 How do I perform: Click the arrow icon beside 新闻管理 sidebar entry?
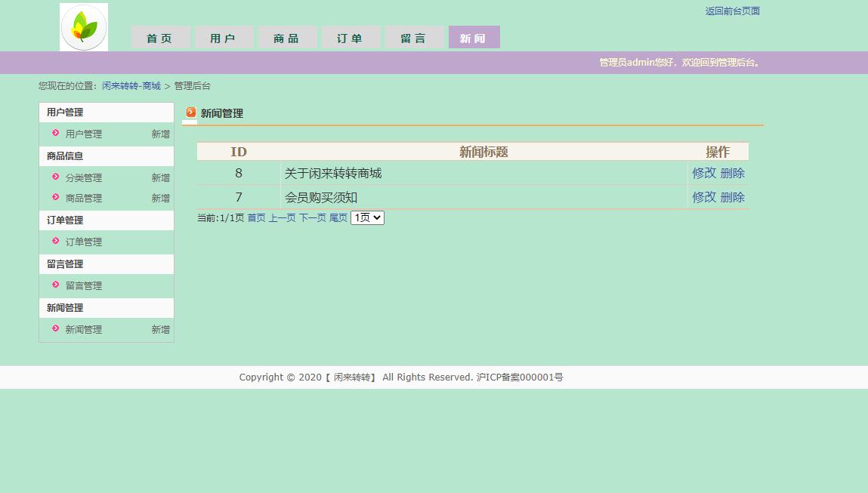point(55,329)
